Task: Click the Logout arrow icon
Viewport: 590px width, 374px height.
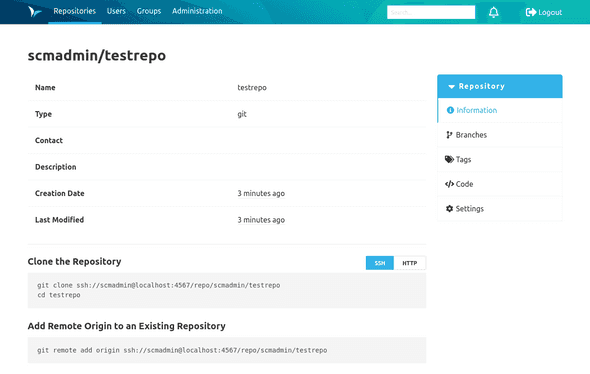Action: pos(531,12)
